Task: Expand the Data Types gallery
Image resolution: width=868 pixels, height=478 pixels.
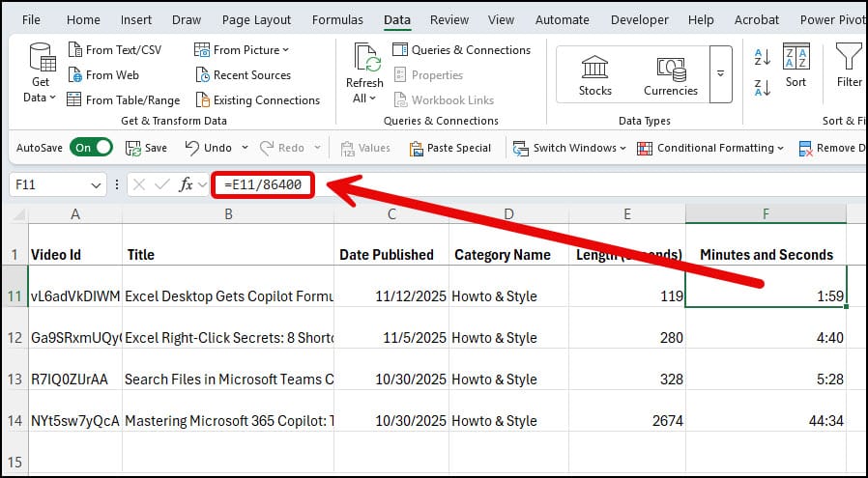Action: 720,73
